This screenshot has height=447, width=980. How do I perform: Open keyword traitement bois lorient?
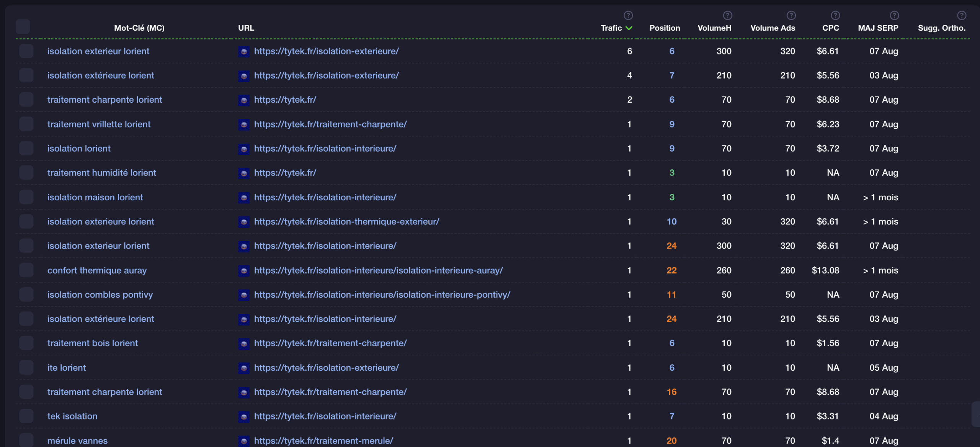click(92, 343)
